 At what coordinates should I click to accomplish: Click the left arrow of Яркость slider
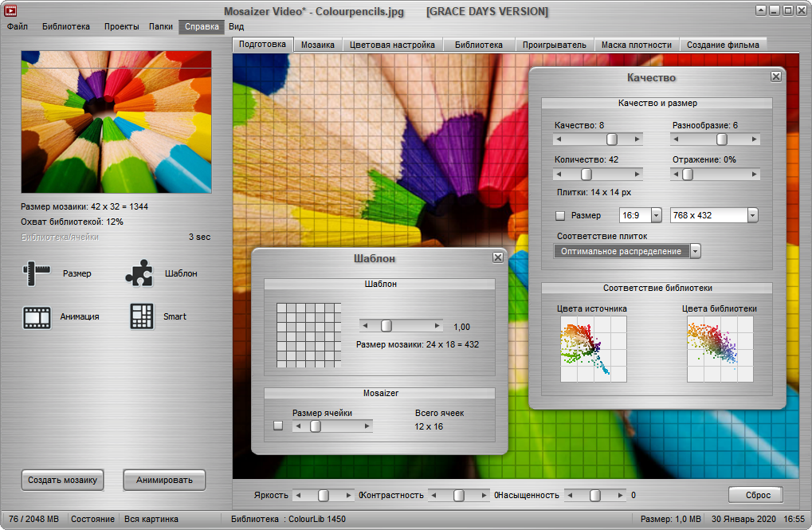[298, 495]
